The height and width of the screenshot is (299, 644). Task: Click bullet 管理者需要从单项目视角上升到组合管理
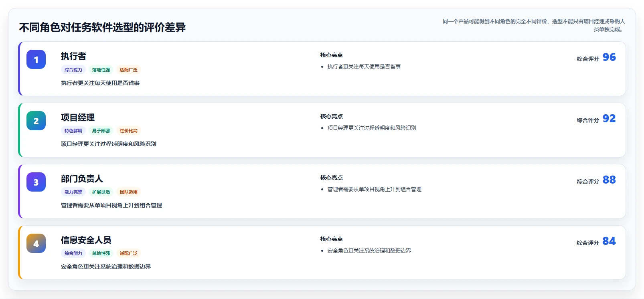(x=375, y=189)
